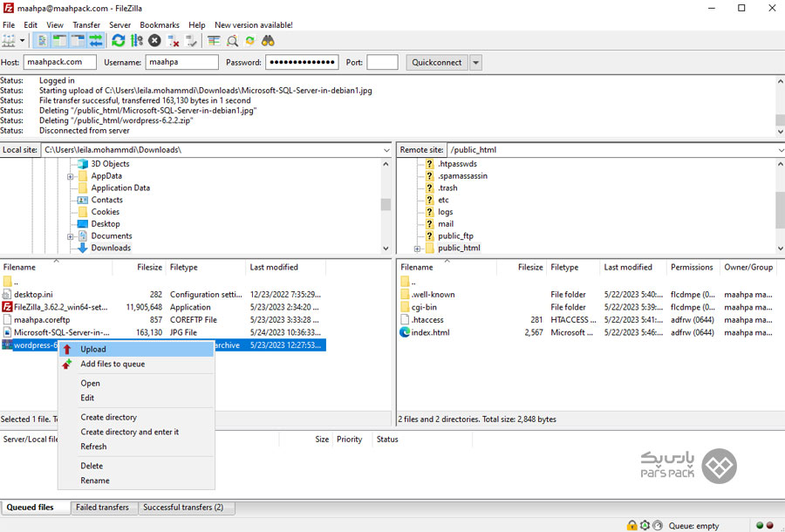Switch to the Failed transfers tab
This screenshot has width=785, height=532.
102,507
